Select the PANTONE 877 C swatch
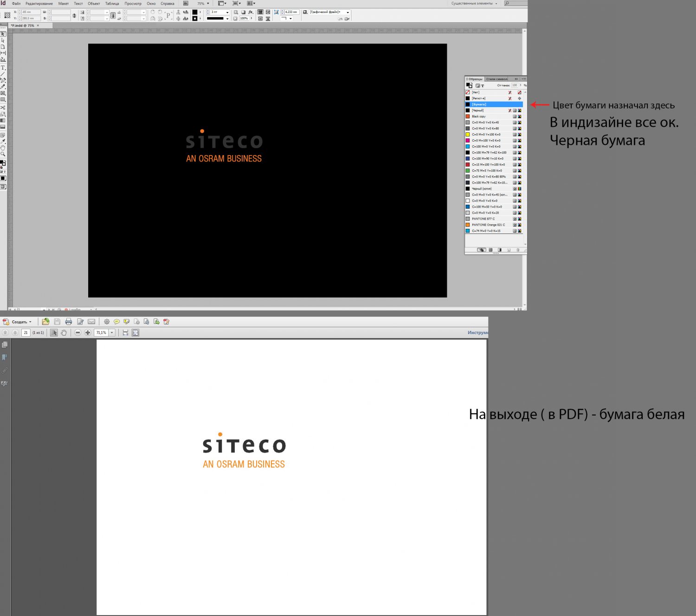This screenshot has width=696, height=616. tap(494, 219)
